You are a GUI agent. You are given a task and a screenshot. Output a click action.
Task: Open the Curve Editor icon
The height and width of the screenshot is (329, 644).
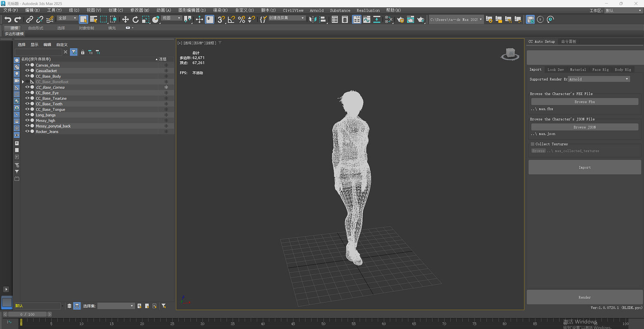click(x=367, y=19)
